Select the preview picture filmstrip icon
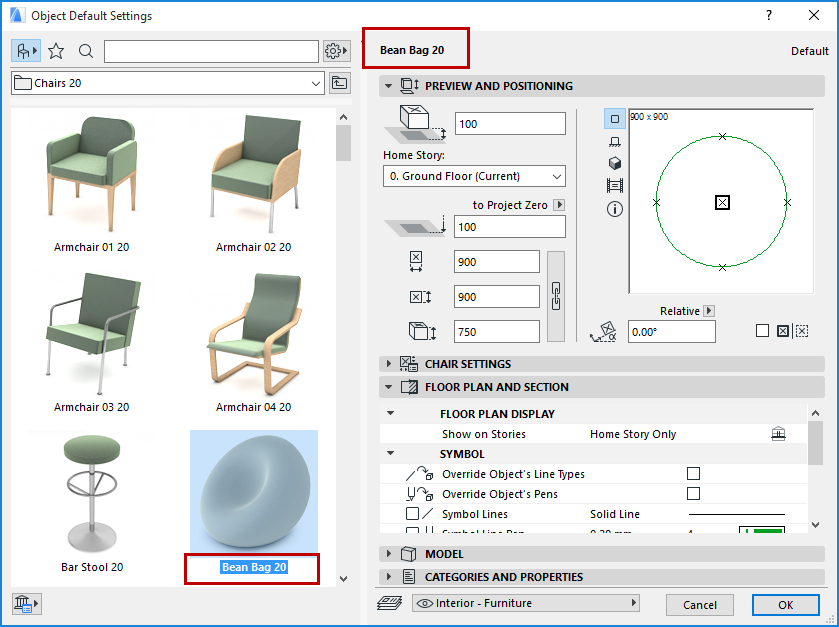Screen dimensions: 839x627 615,186
